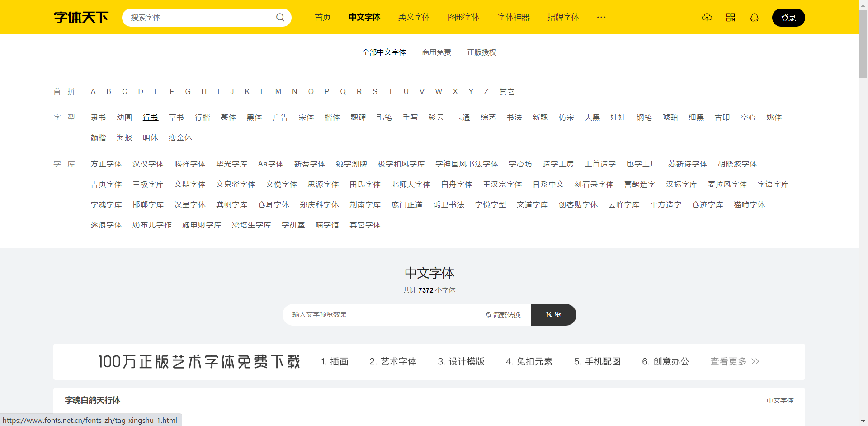Screen dimensions: 868x426
Task: Click banner item 6. 创意办公
Action: [x=665, y=361]
